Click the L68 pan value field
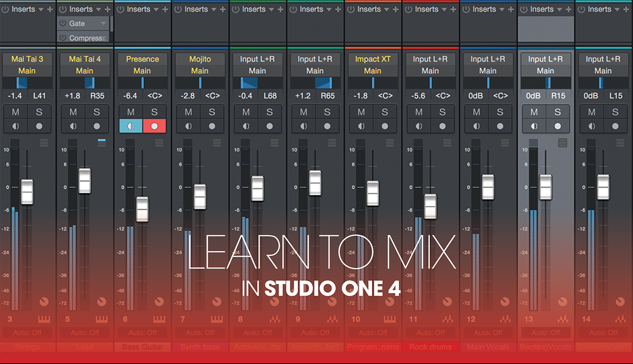The image size is (633, 364). (270, 95)
